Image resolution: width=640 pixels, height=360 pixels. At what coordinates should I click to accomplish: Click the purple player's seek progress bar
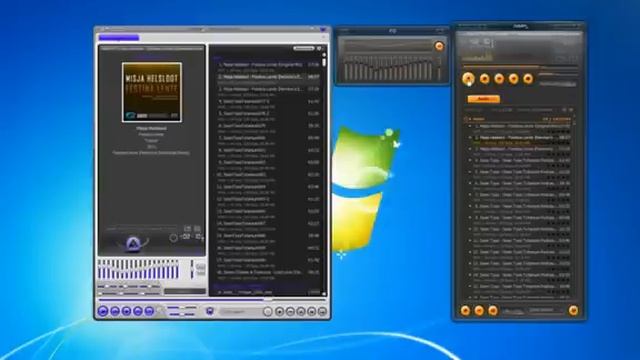point(211,300)
